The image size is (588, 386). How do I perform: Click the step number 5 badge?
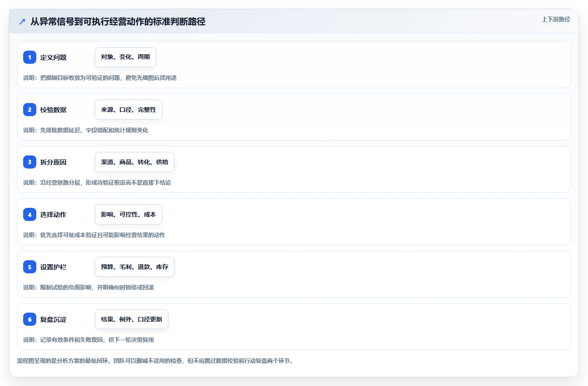pos(30,267)
